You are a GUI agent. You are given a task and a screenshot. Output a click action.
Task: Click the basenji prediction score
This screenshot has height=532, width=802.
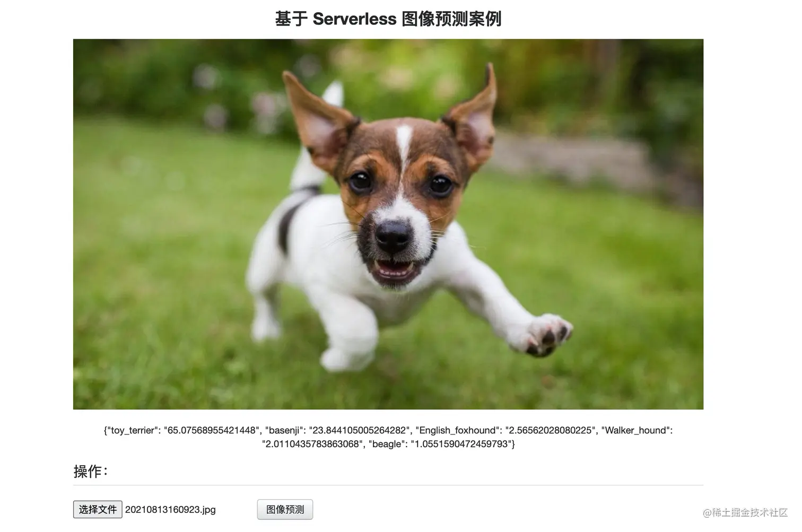pyautogui.click(x=360, y=430)
